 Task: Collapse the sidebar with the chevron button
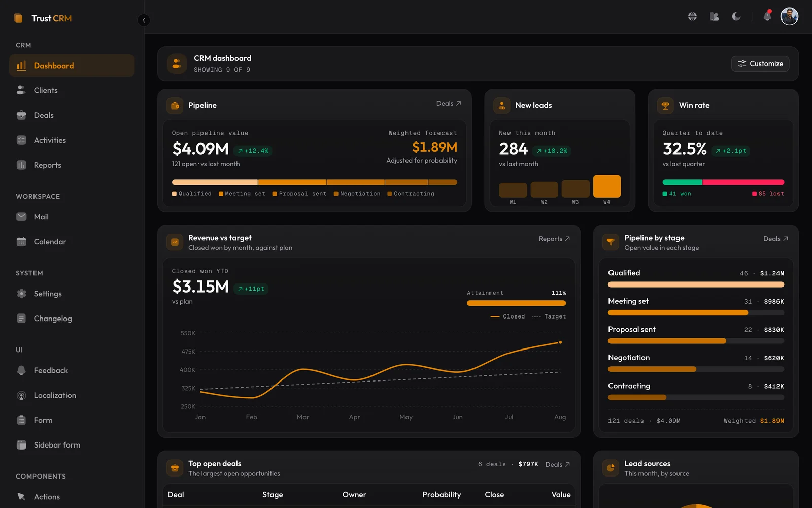[144, 20]
